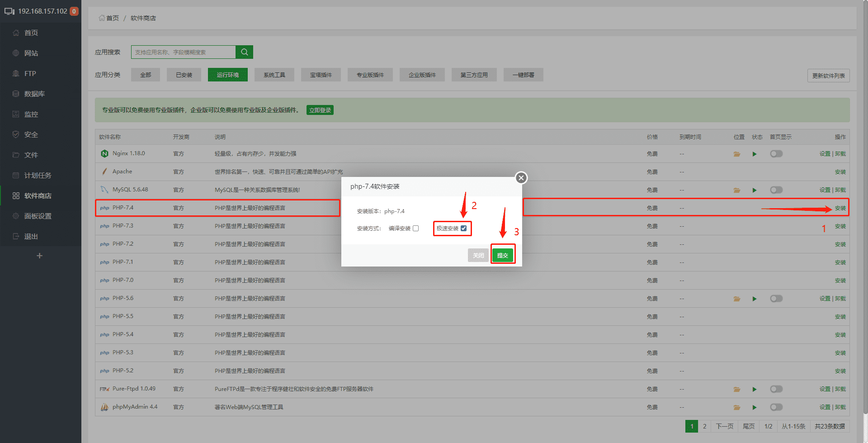Click the MySQL play status icon
This screenshot has width=868, height=443.
click(755, 190)
